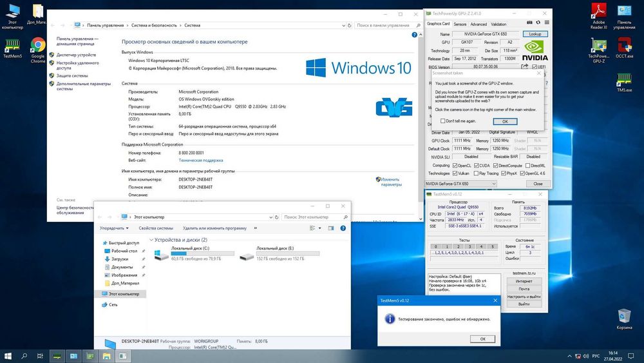Select the Graphics Card tab in GPU-Z

pos(438,24)
